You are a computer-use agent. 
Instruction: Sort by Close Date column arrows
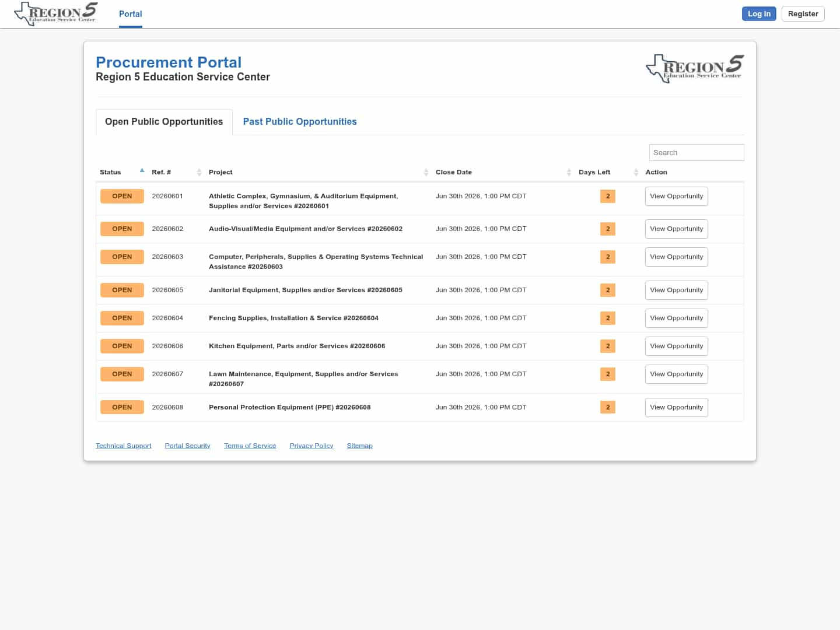(x=569, y=172)
